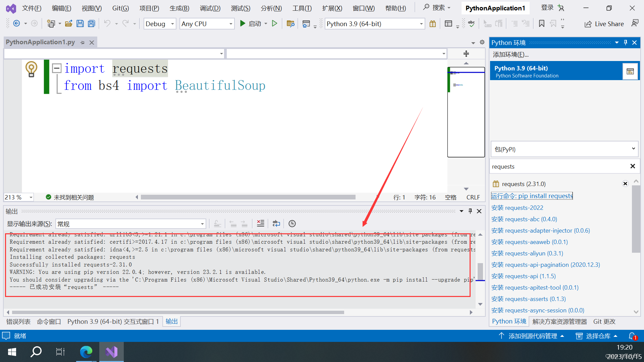Click the editor horizontal scrollbar thumb
Screen dimensions: 644x362
(248, 197)
